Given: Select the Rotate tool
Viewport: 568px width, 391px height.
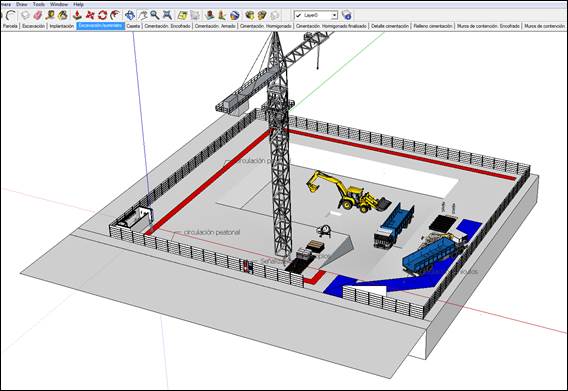Looking at the screenshot, I should coord(103,15).
